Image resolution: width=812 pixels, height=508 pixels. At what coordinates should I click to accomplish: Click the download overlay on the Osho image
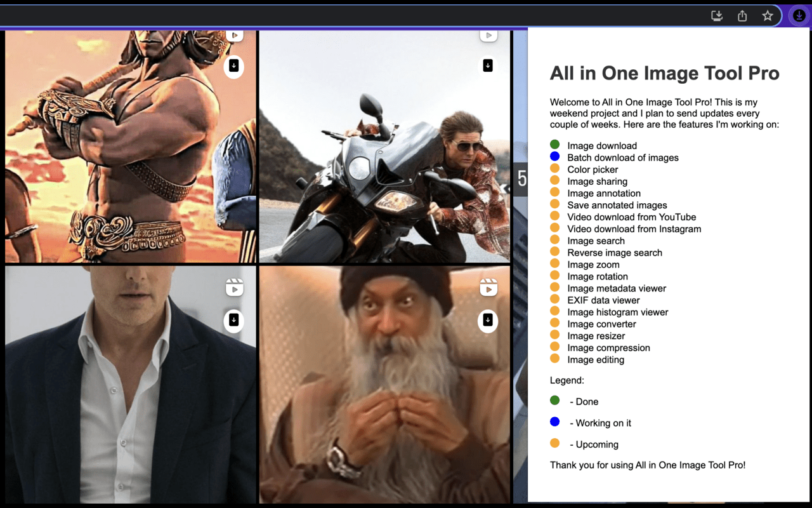(487, 321)
